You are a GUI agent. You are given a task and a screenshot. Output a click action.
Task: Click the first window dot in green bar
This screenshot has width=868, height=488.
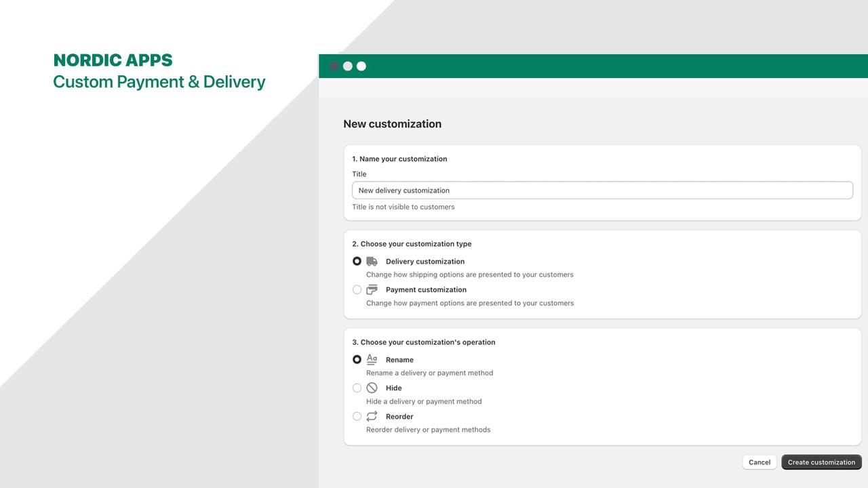point(334,66)
